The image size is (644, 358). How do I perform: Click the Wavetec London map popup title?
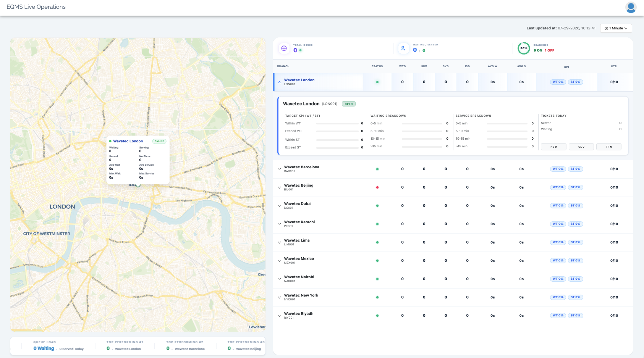point(128,141)
